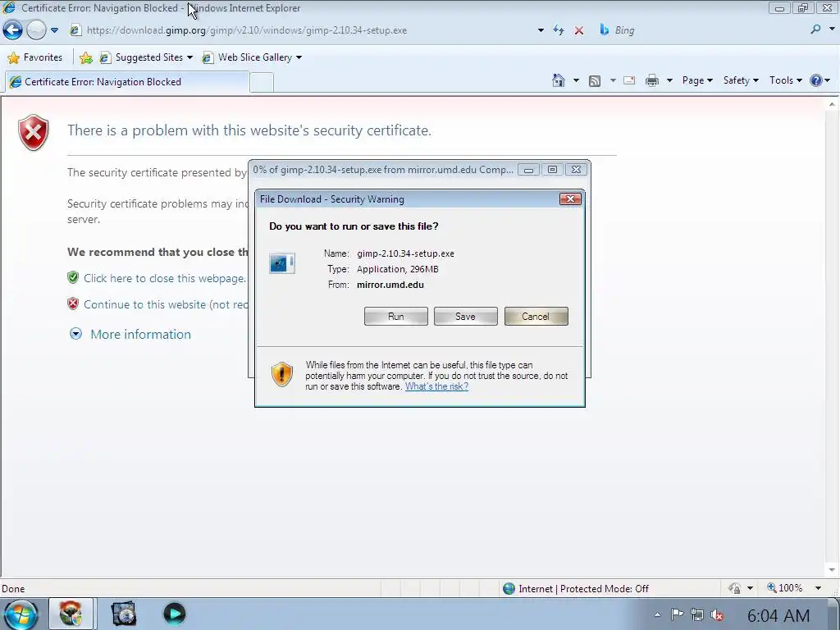Screen dimensions: 840x630
Task: Expand the address bar autocomplete dropdown
Action: (541, 30)
